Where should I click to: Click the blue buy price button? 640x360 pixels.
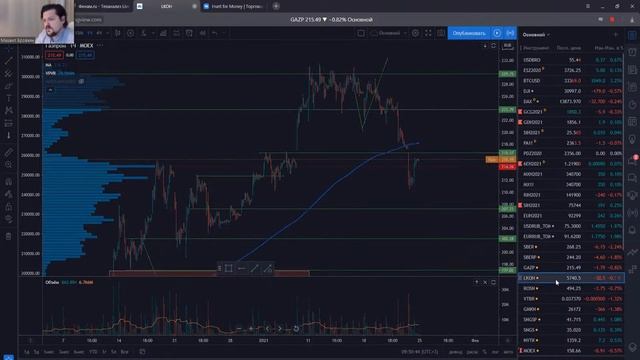click(85, 55)
